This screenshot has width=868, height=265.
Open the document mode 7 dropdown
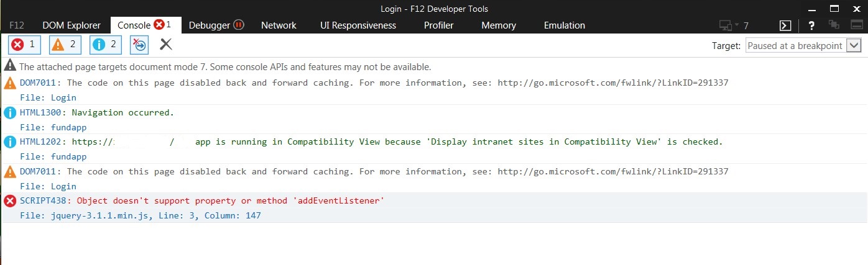pyautogui.click(x=734, y=25)
